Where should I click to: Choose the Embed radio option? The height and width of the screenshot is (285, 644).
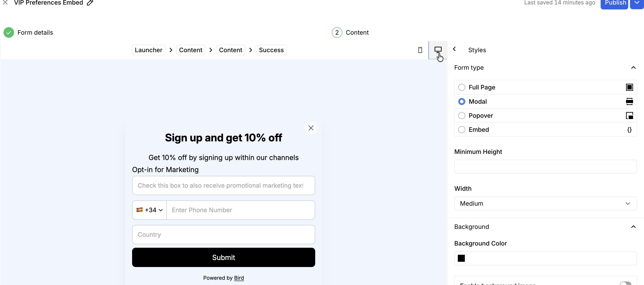462,130
